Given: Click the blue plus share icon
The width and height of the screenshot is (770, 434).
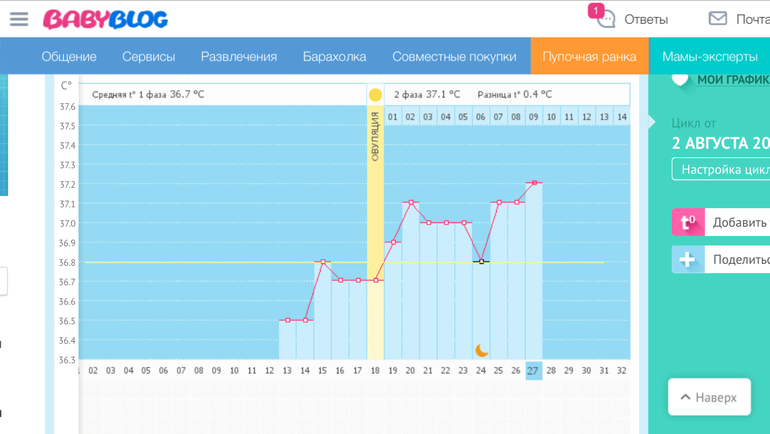Looking at the screenshot, I should 688,259.
